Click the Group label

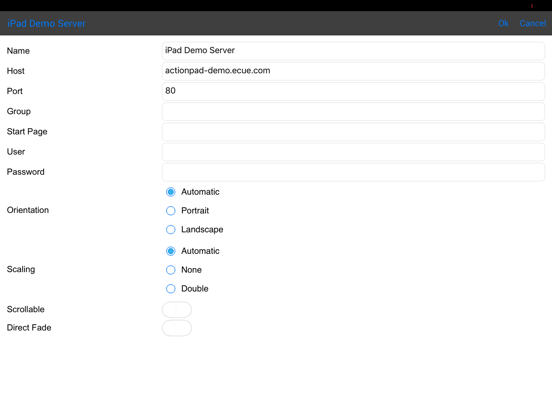[x=19, y=111]
